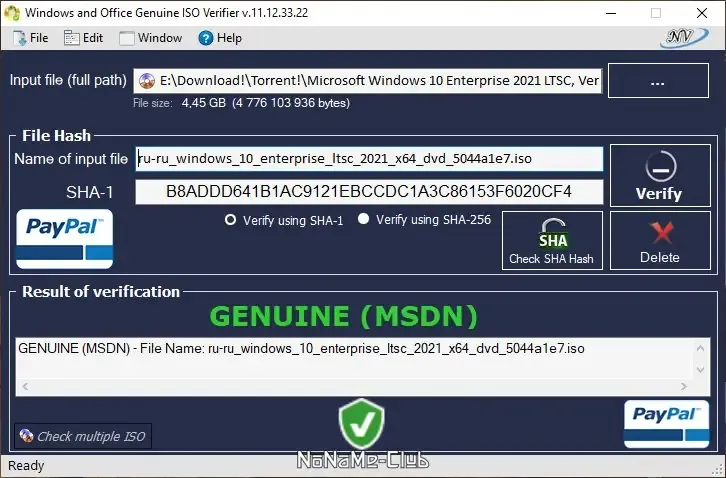Open the Edit menu

[83, 38]
